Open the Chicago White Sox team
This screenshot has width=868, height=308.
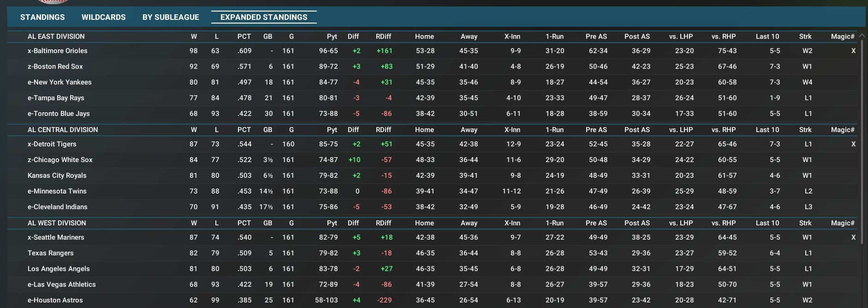click(x=60, y=160)
